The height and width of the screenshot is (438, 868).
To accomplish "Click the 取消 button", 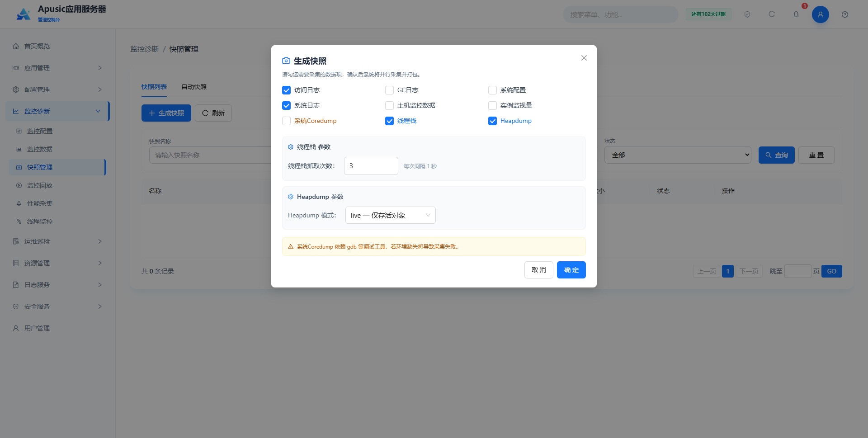I will [539, 270].
